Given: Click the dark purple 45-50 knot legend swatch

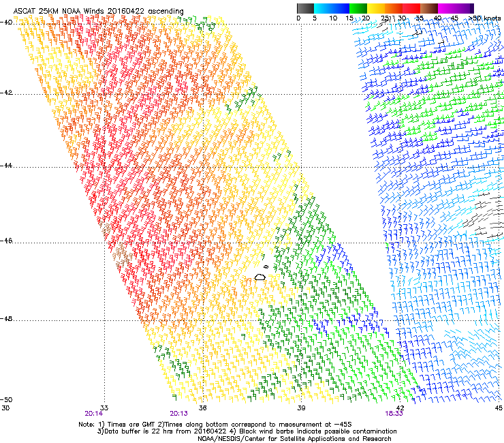Looking at the screenshot, I should pyautogui.click(x=464, y=8).
